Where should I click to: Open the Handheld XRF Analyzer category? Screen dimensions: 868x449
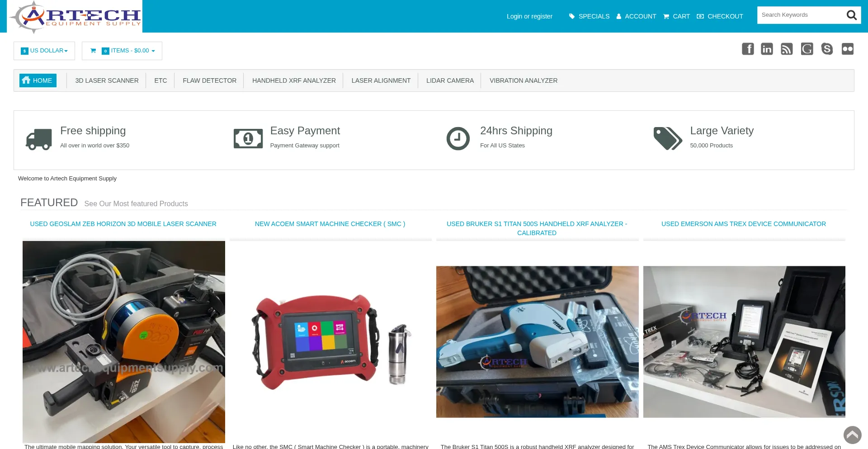(x=294, y=80)
